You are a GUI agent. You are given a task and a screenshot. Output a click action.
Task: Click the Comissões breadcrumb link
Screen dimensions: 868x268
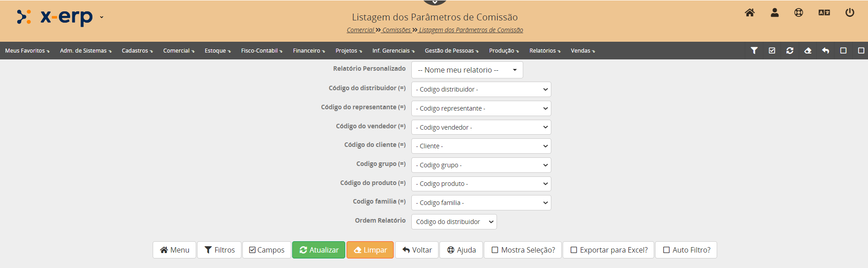pos(396,30)
